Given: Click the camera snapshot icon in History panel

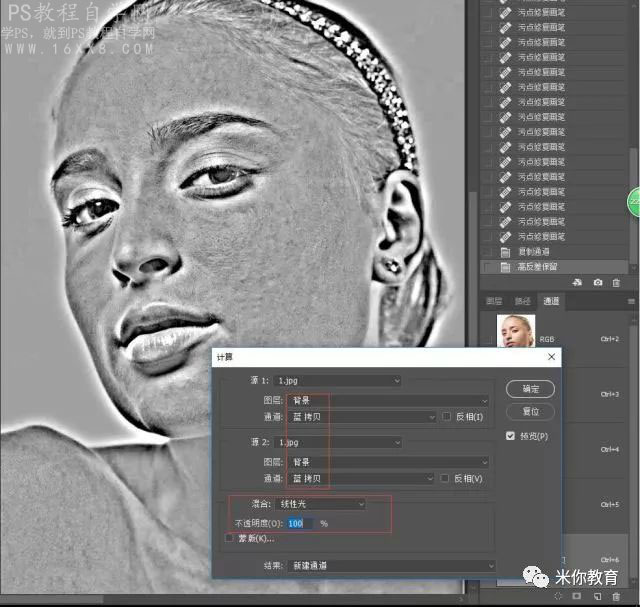Looking at the screenshot, I should [598, 282].
